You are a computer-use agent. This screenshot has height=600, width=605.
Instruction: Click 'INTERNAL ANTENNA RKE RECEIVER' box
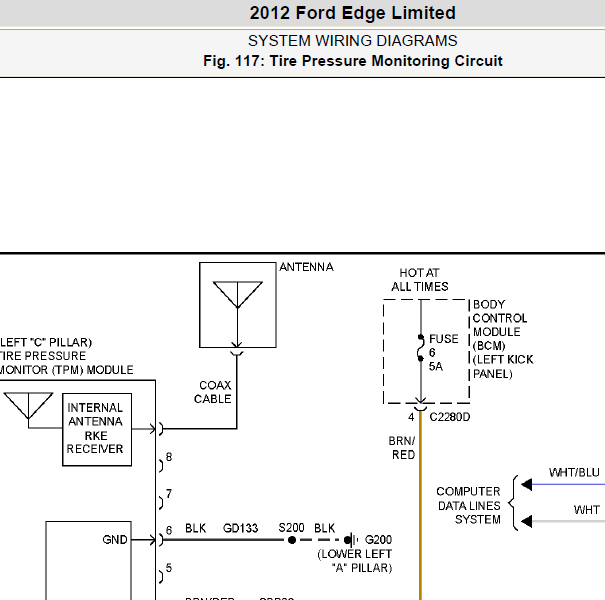click(97, 429)
